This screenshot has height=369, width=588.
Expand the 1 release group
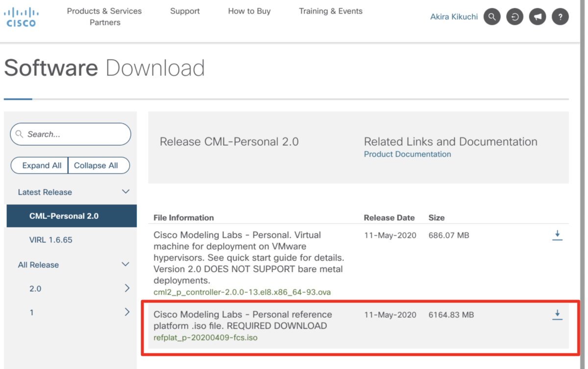pos(127,312)
